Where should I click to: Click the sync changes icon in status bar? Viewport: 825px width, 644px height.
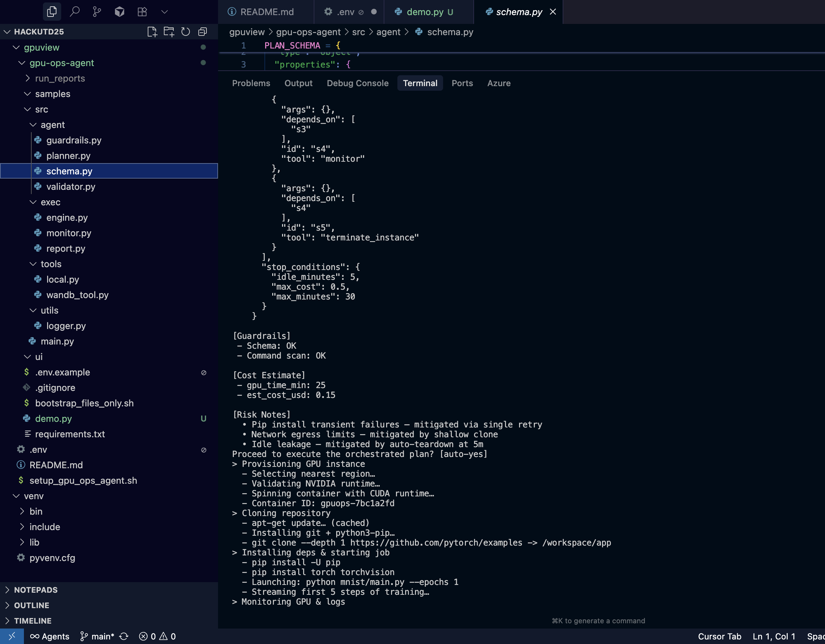[124, 637]
